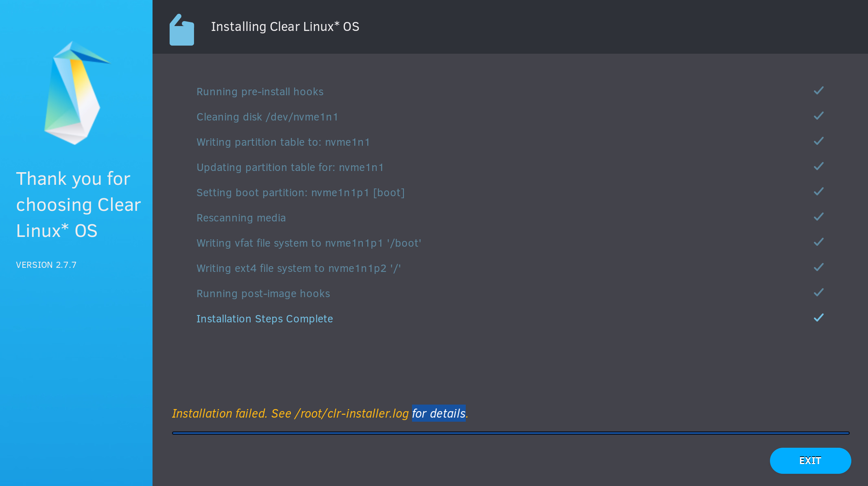Screen dimensions: 868x486
Task: Click checkmark next to Rescanning media
Action: pyautogui.click(x=818, y=217)
